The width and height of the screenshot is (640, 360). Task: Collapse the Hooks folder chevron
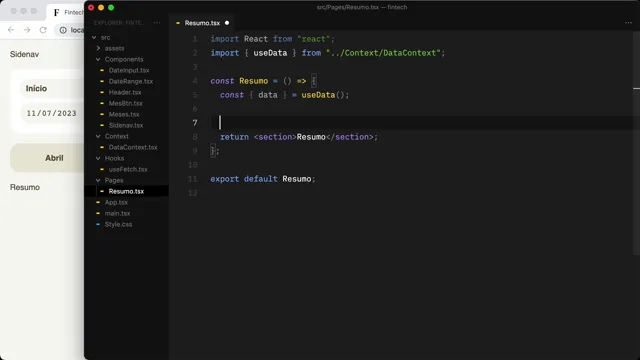[98, 158]
